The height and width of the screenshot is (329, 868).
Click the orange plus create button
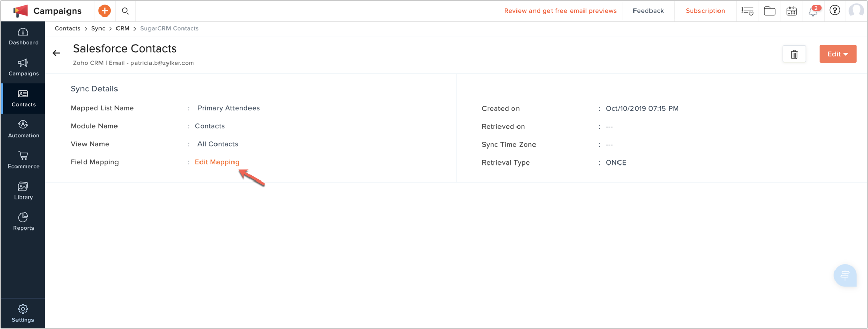105,11
